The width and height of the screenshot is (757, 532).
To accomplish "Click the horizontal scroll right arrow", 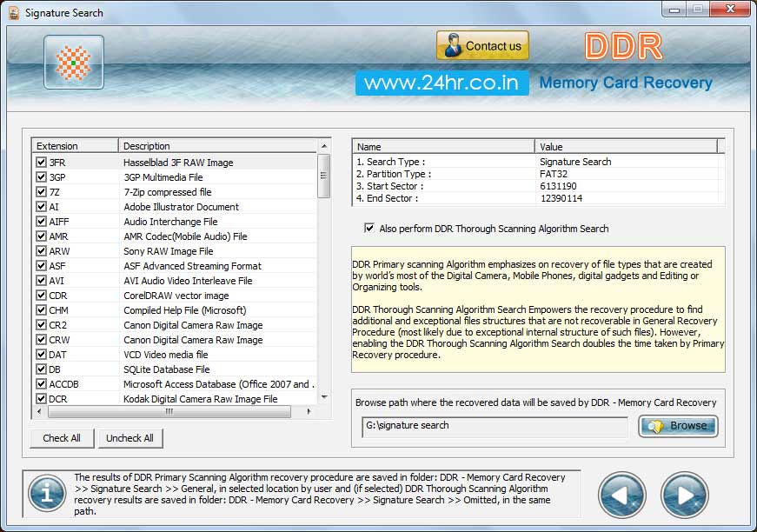I will tap(309, 411).
